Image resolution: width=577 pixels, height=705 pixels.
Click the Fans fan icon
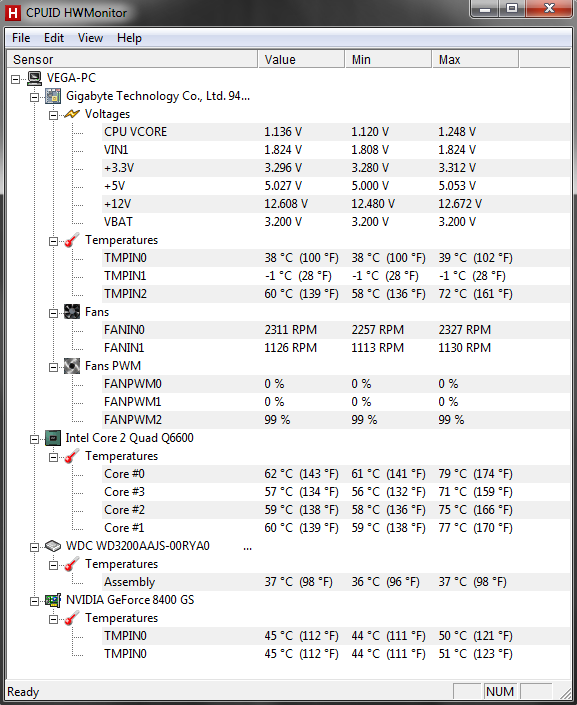coord(72,312)
